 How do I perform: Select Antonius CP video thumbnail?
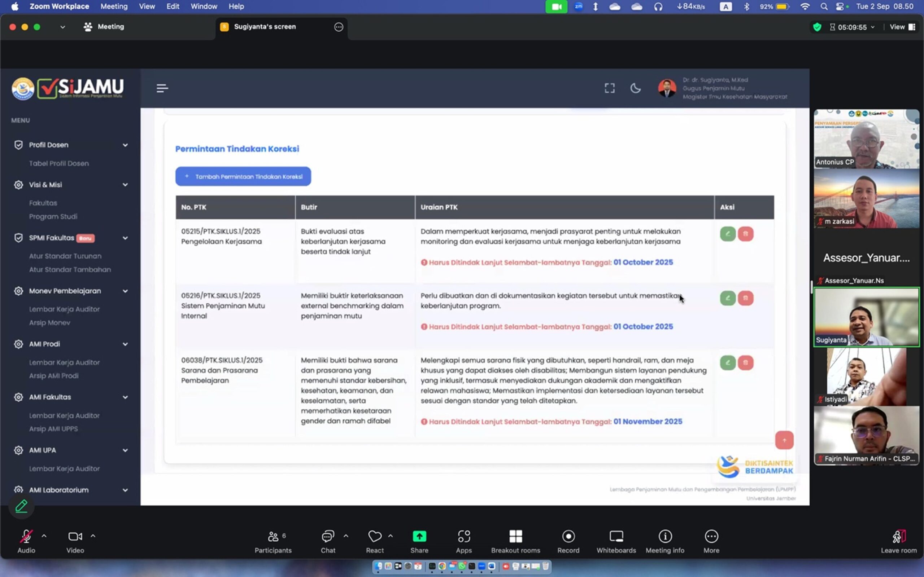pyautogui.click(x=866, y=139)
